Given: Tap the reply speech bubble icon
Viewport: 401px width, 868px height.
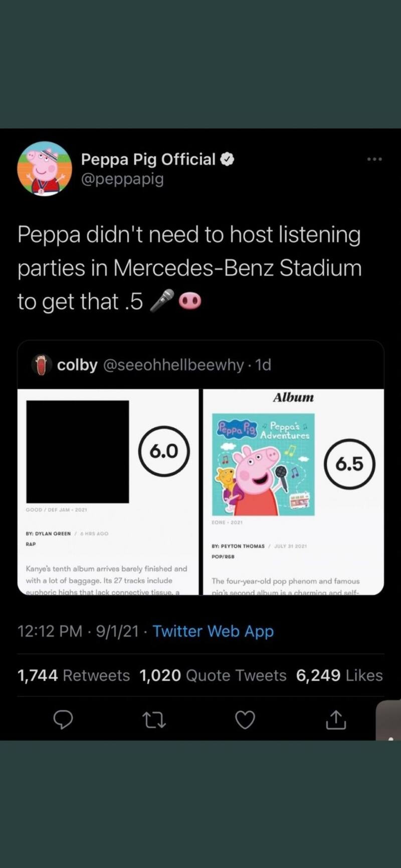Looking at the screenshot, I should tap(63, 720).
